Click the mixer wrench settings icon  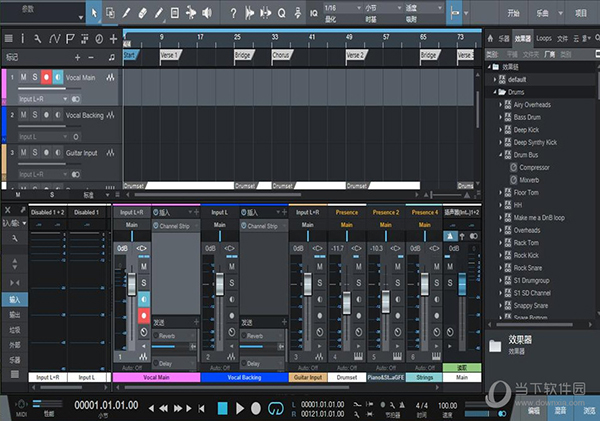pyautogui.click(x=15, y=238)
